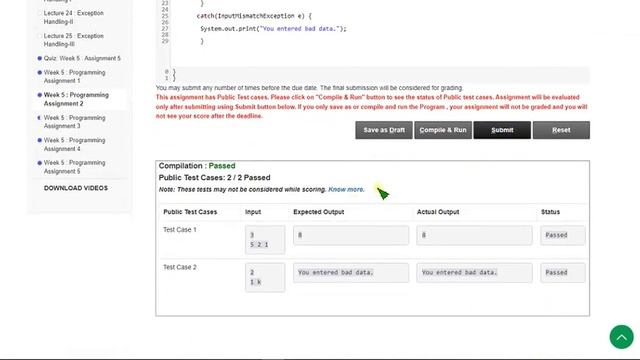Click the System.out.print code line in editor

pos(273,29)
